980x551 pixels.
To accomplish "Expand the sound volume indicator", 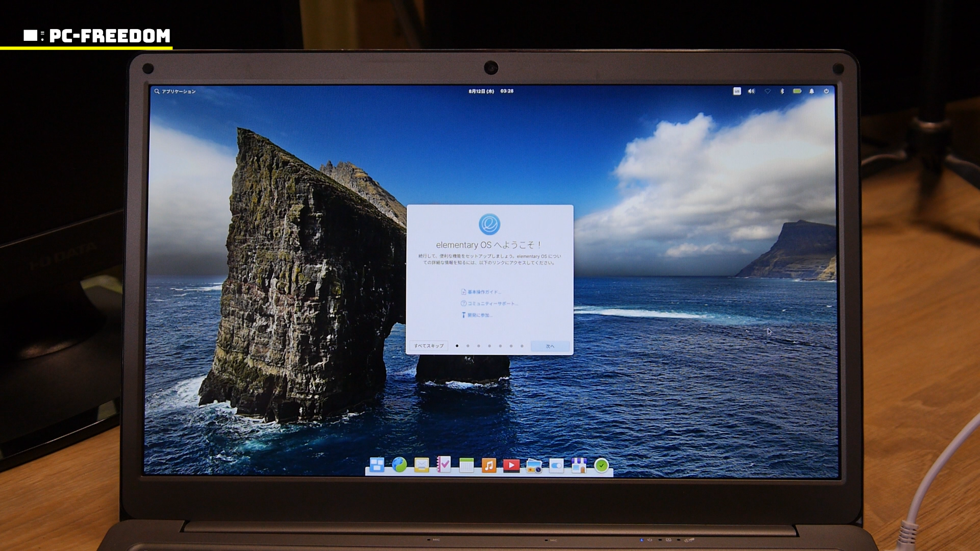I will [x=751, y=91].
